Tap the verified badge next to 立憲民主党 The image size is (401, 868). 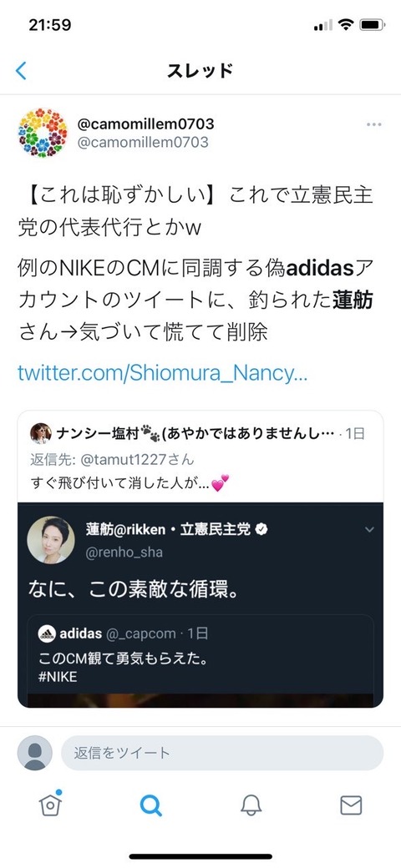click(262, 529)
